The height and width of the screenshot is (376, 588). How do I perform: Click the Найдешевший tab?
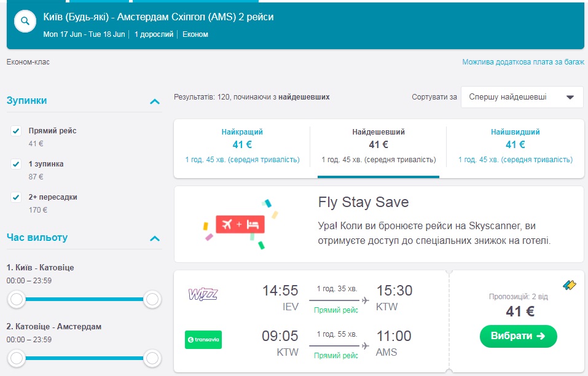(378, 146)
